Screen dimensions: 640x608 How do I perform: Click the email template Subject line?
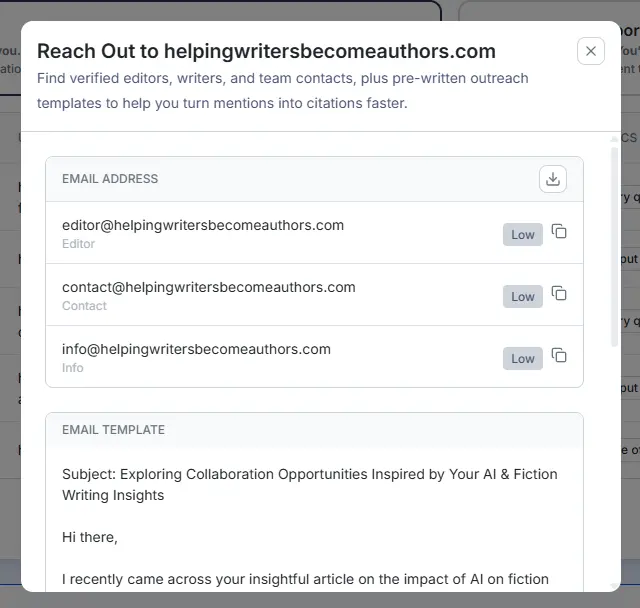(309, 484)
